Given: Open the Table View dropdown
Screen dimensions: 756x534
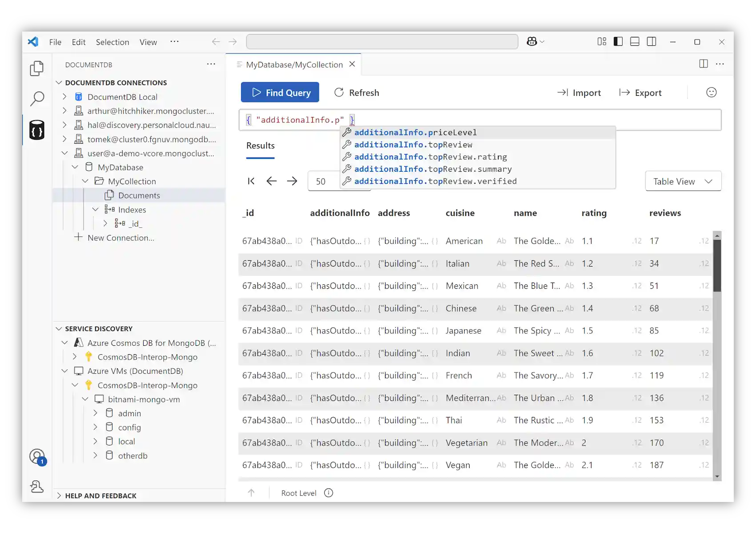Looking at the screenshot, I should 683,181.
